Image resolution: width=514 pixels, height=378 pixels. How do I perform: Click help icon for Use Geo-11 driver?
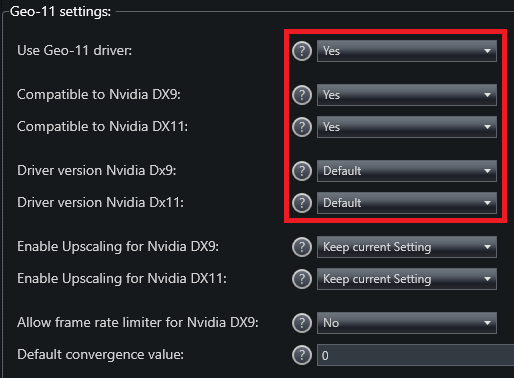[302, 51]
